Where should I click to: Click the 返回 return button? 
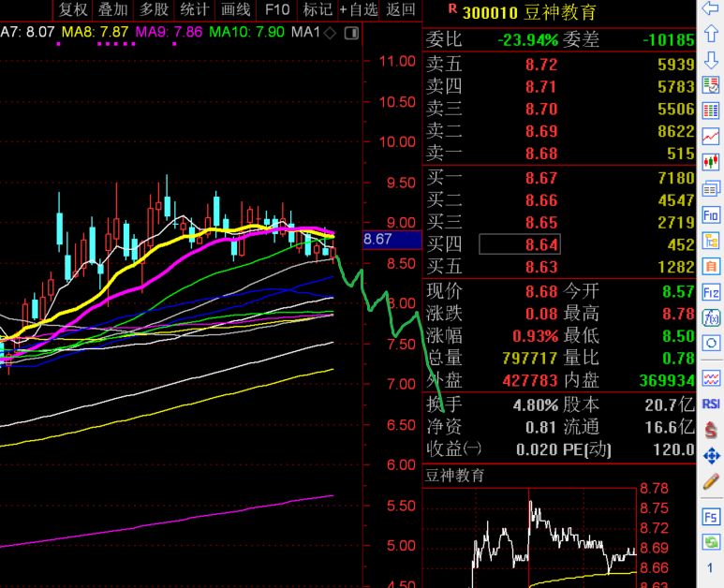click(400, 9)
